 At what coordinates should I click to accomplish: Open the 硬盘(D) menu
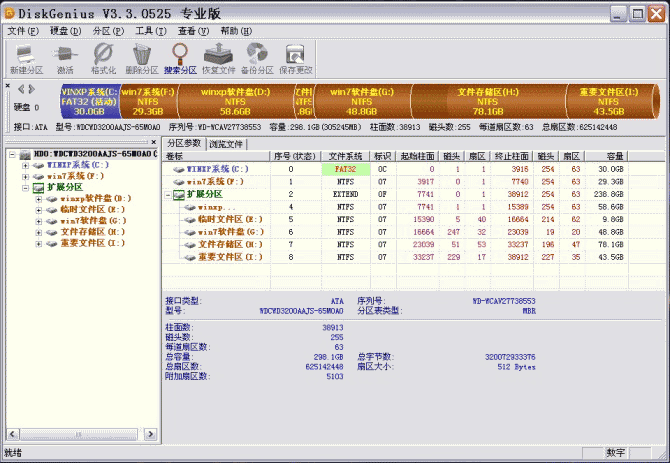coord(65,31)
